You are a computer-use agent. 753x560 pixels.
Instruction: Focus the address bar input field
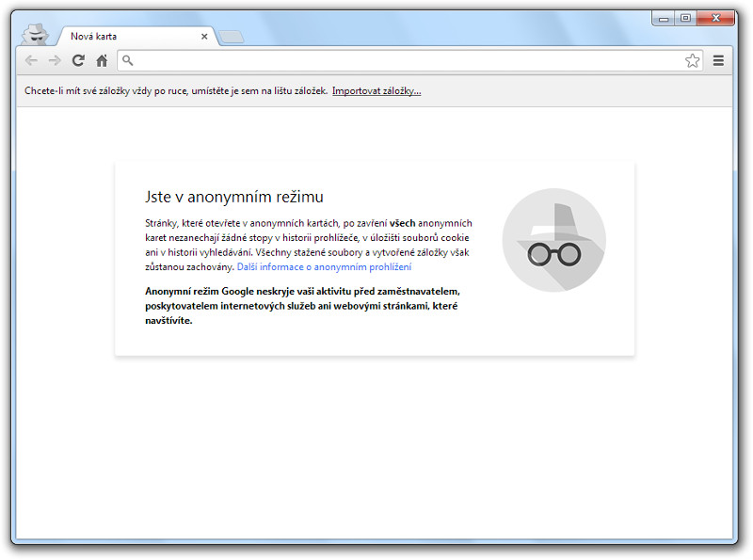tap(409, 60)
